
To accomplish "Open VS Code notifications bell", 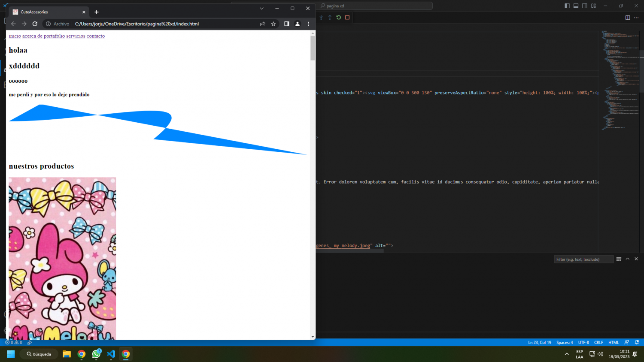I will coord(637,343).
